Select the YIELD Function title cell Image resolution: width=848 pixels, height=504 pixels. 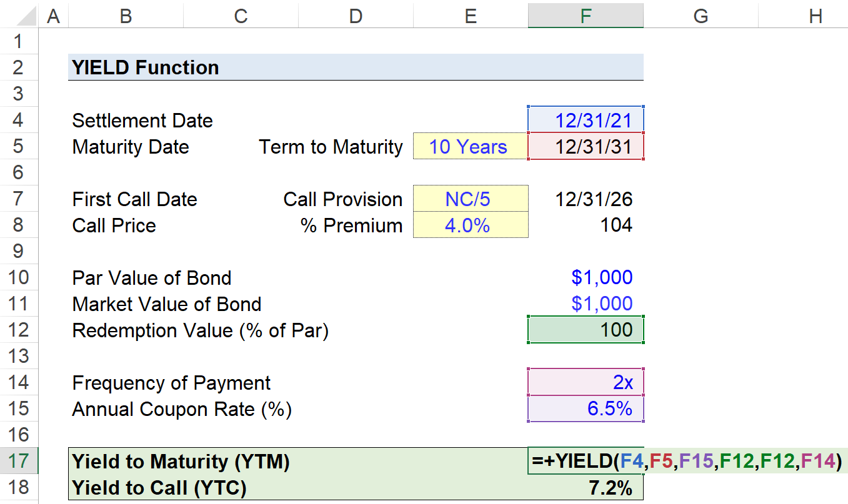click(144, 67)
